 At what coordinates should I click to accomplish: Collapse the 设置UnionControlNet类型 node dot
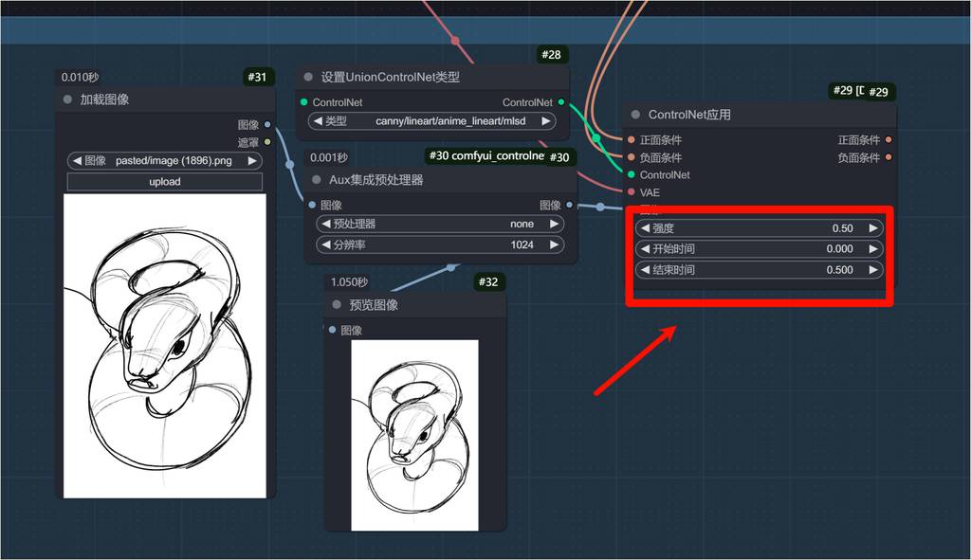pos(308,77)
